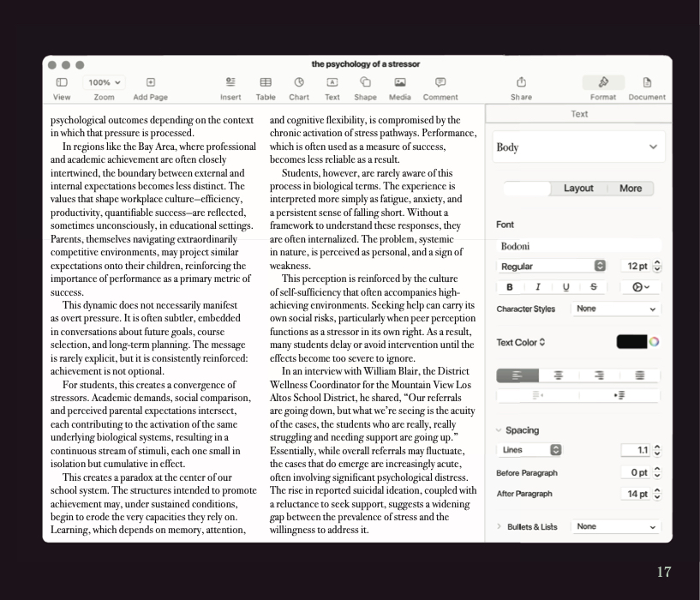Open the Character Styles dropdown
The width and height of the screenshot is (700, 600).
[616, 309]
